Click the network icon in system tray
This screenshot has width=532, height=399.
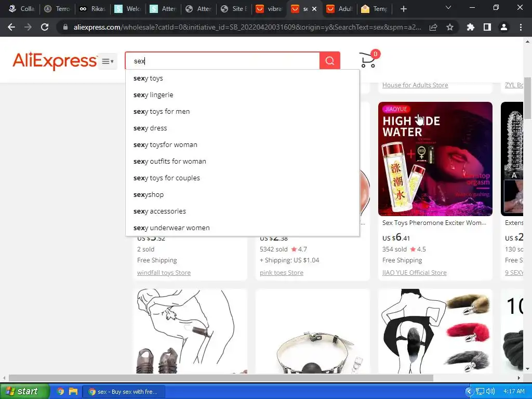point(480,392)
